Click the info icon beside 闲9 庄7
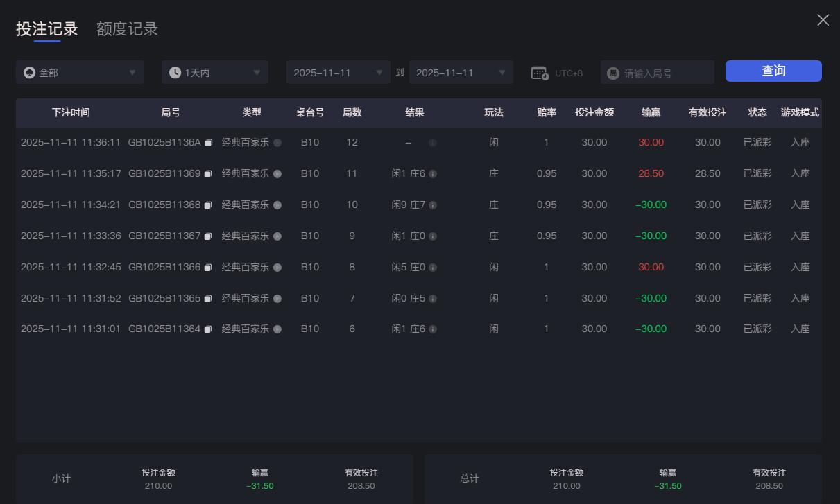 pos(432,205)
